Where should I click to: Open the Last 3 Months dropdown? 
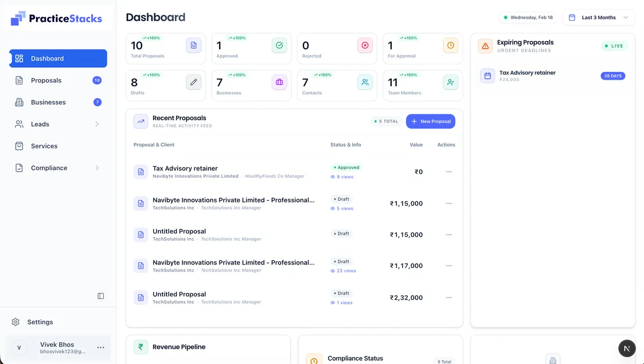coord(598,17)
